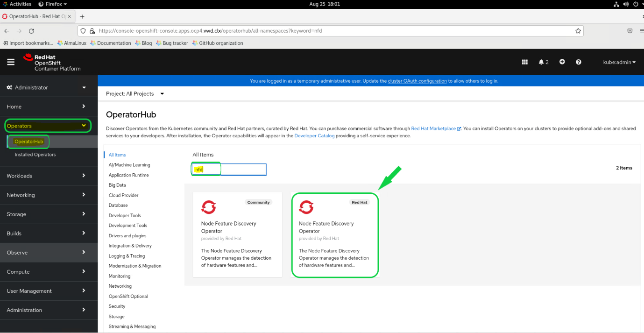644x333 pixels.
Task: Follow the cluster OAuth configuration link
Action: click(x=417, y=81)
